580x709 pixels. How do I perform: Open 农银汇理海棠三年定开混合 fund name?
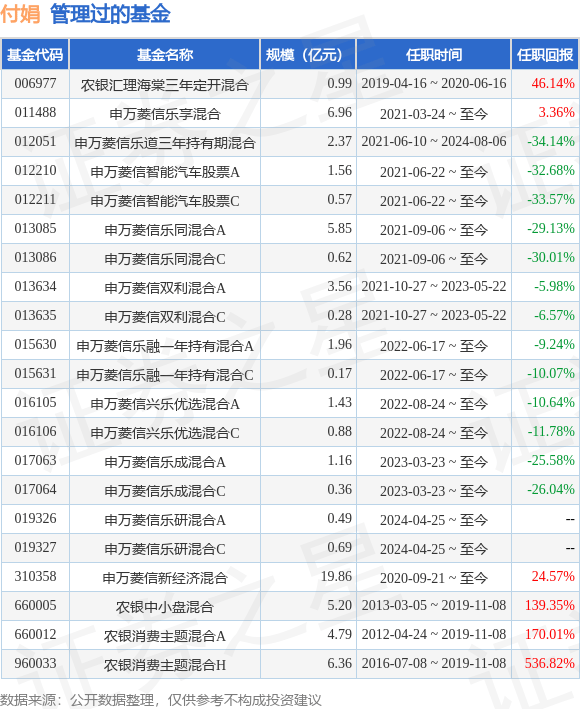[x=165, y=85]
